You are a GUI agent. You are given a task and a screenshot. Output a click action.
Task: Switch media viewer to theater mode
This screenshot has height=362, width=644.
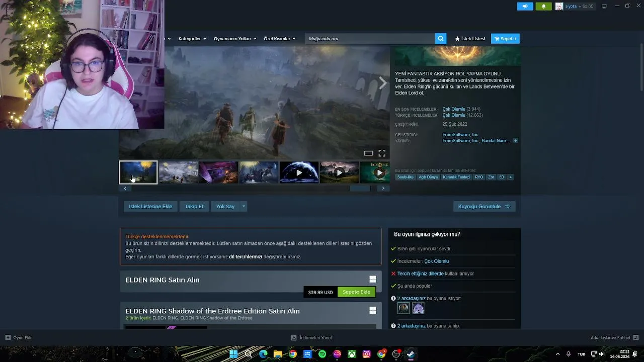[x=368, y=153]
